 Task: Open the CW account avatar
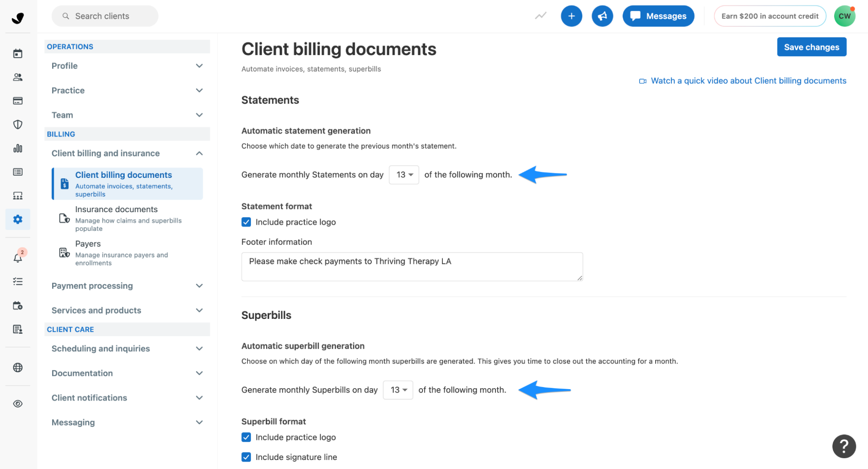[x=845, y=16]
